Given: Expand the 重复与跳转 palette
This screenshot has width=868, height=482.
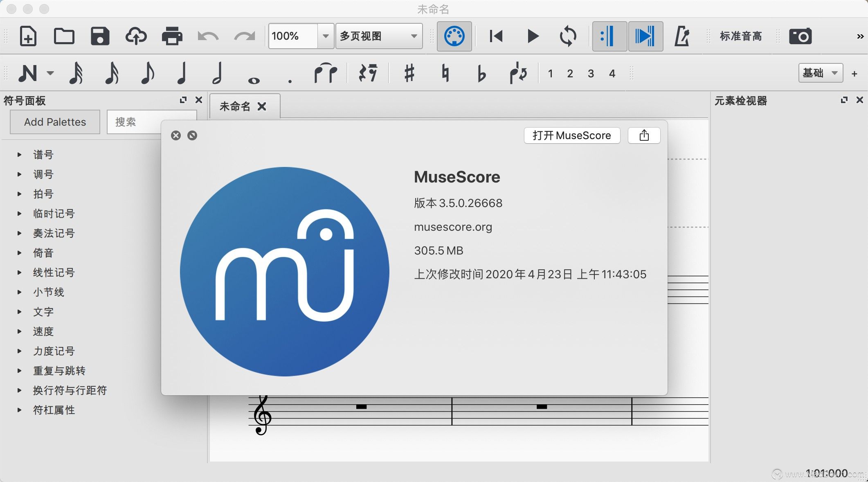Looking at the screenshot, I should tap(19, 371).
